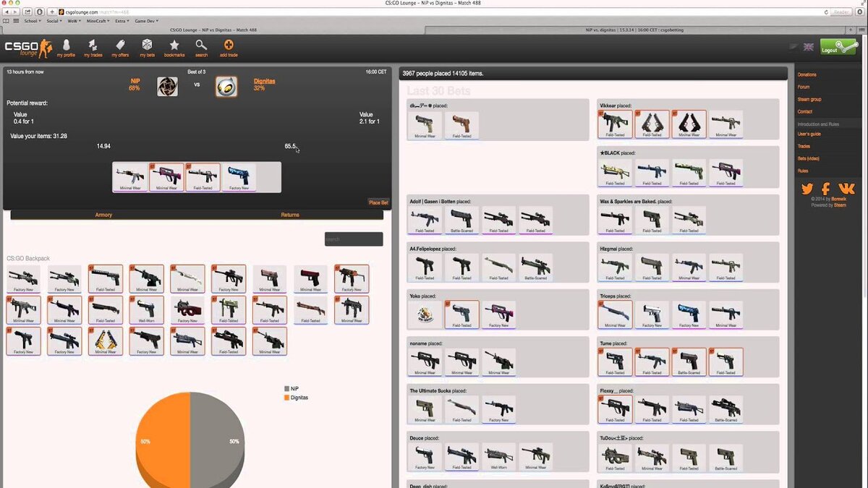Open the bookmarks star icon

(174, 45)
